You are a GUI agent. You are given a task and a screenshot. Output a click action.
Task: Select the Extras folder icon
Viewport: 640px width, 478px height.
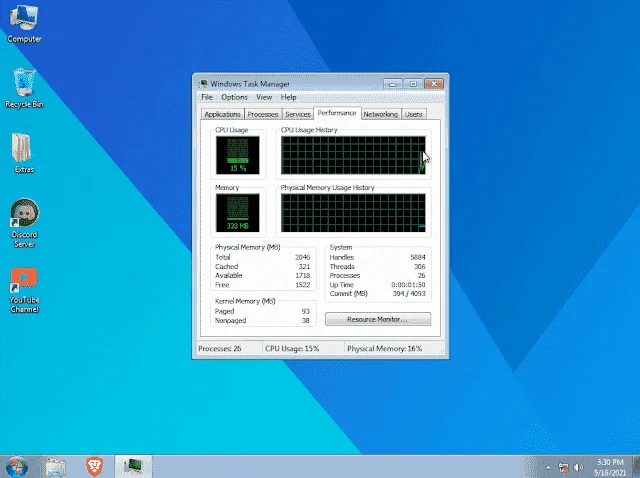pyautogui.click(x=24, y=153)
